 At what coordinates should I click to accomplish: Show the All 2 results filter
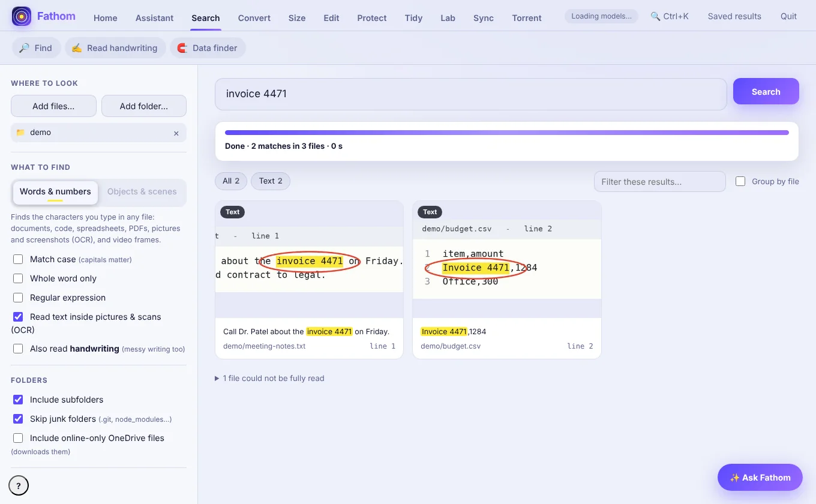pyautogui.click(x=231, y=181)
